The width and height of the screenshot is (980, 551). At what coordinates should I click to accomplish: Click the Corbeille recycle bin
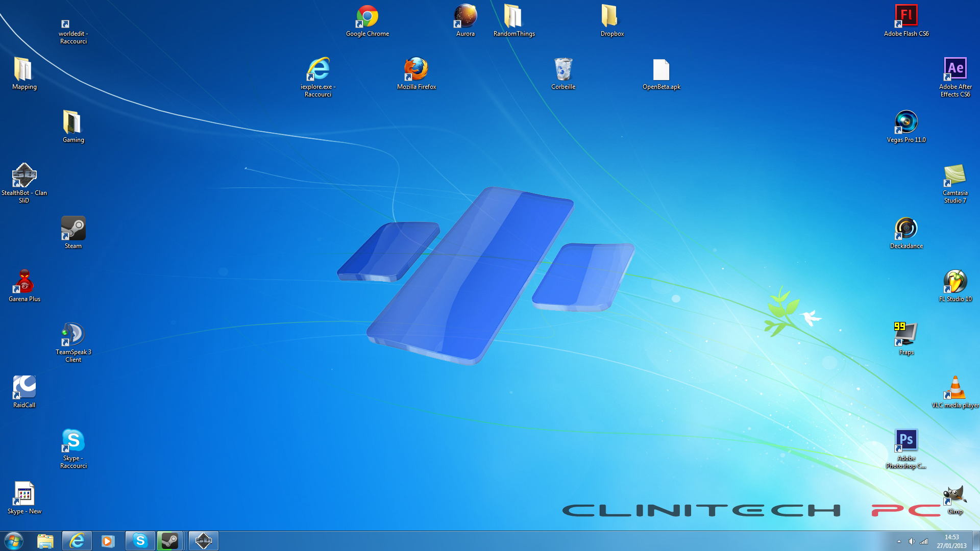563,74
